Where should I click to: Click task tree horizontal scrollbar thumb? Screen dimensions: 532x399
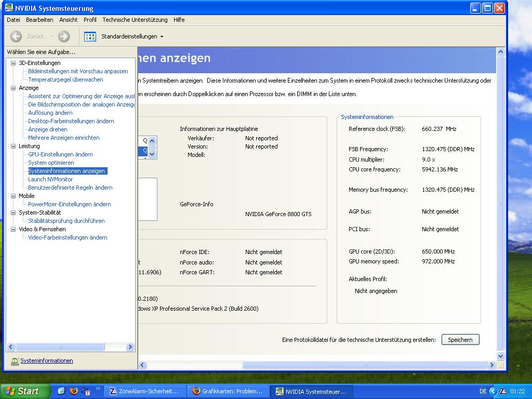60,347
